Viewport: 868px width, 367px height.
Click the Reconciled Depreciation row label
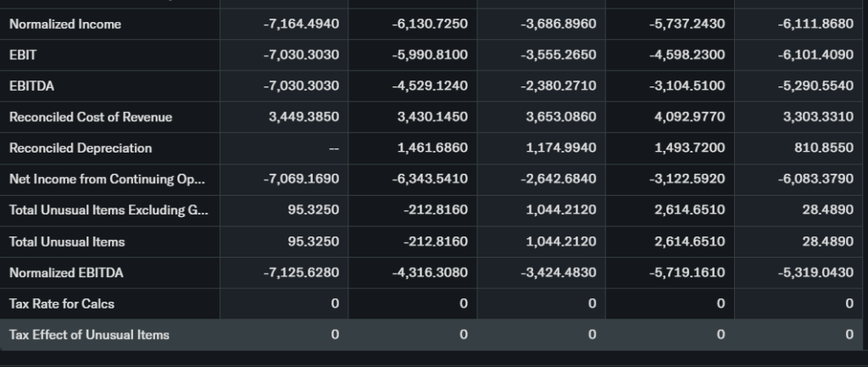(x=81, y=148)
